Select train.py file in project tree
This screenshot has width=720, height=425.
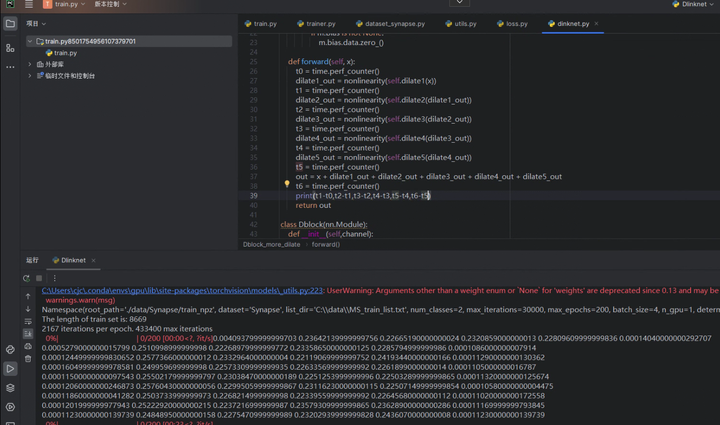(65, 53)
